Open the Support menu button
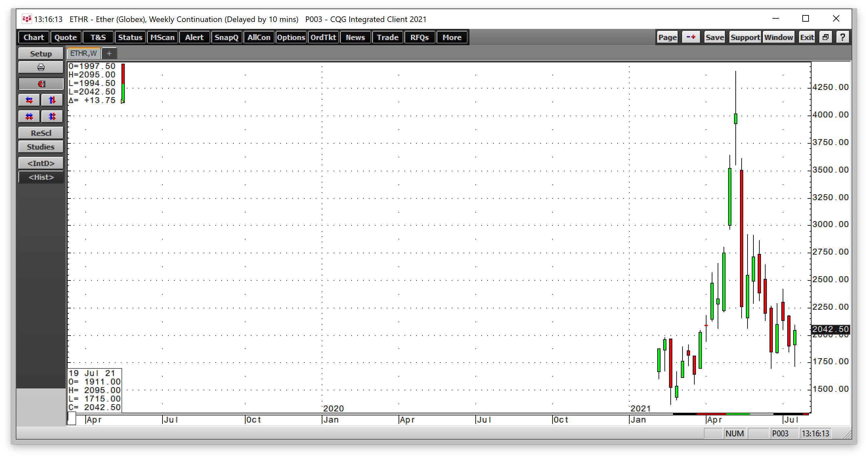This screenshot has height=458, width=868. point(745,37)
